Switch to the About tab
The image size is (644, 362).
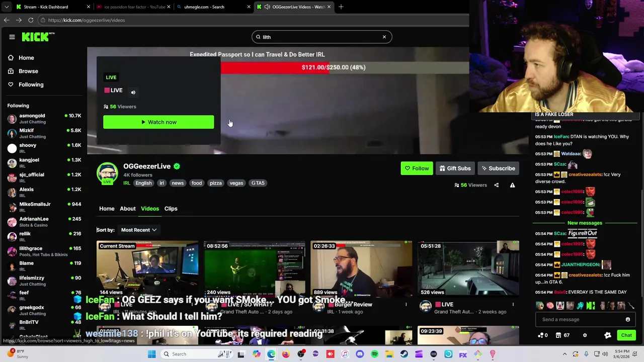click(128, 209)
